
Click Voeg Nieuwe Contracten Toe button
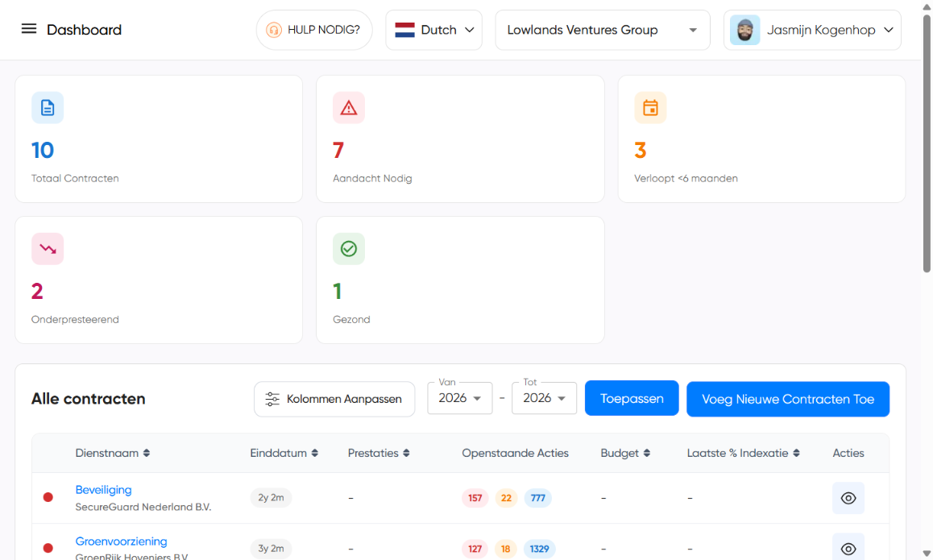(787, 399)
